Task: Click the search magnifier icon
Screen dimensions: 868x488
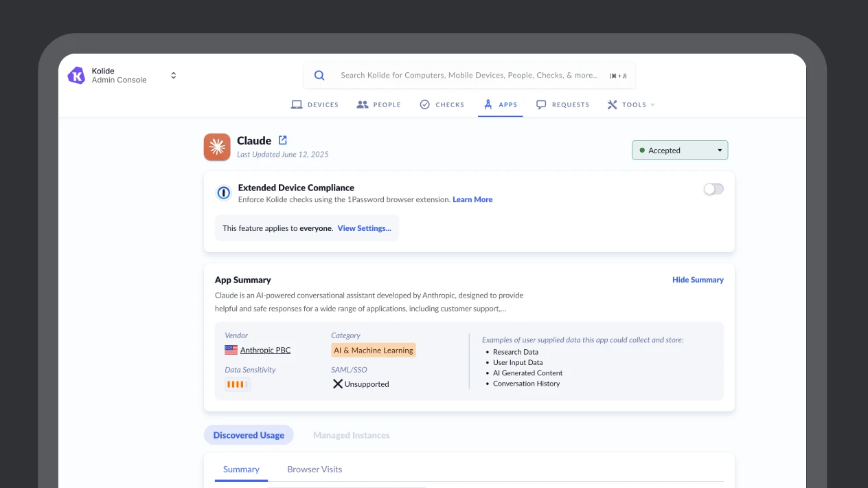Action: tap(319, 76)
